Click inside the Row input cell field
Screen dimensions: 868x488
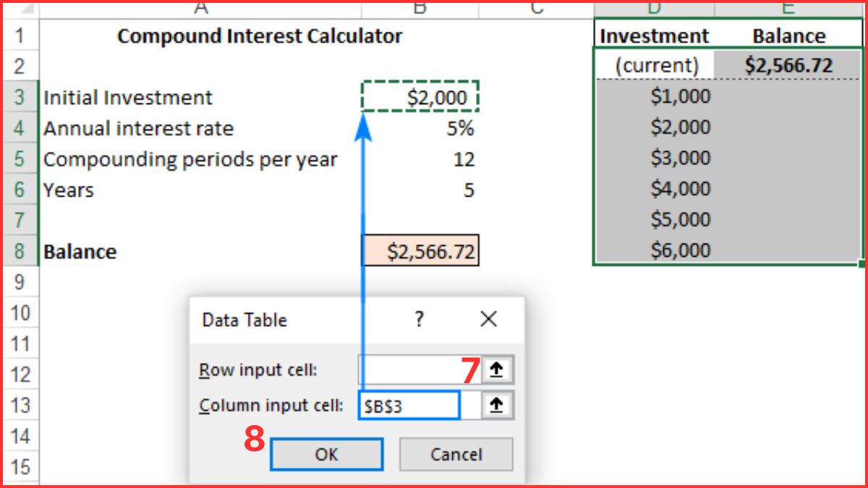(x=412, y=369)
